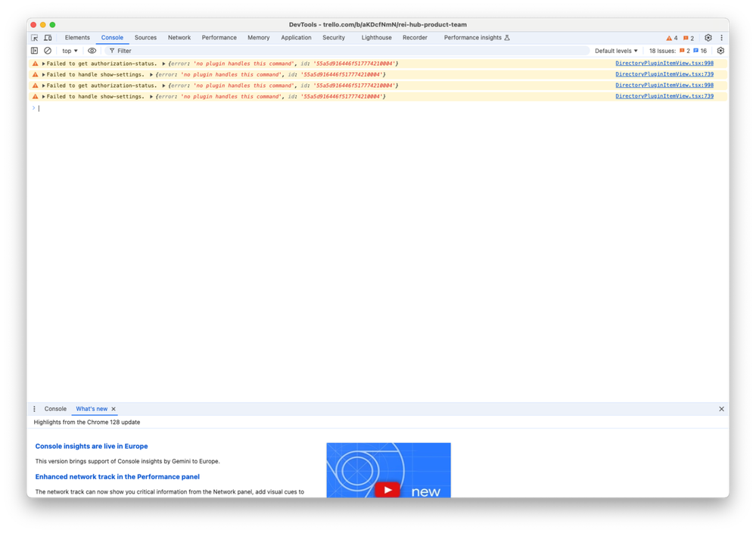Viewport: 756px width, 533px height.
Task: Open DevTools settings gear in the tab bar
Action: [708, 38]
